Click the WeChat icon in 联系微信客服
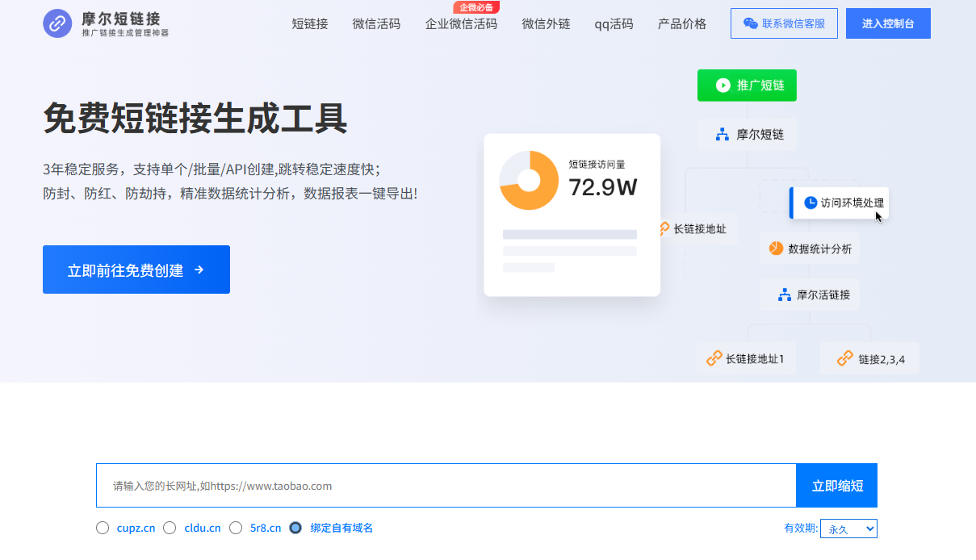 750,23
